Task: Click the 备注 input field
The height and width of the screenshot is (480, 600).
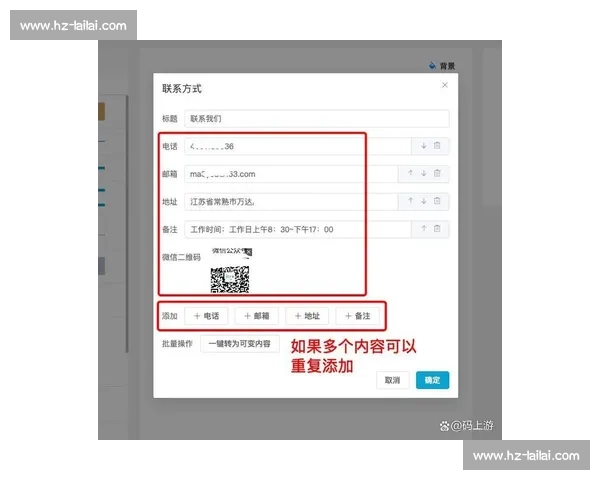Action: coord(298,229)
